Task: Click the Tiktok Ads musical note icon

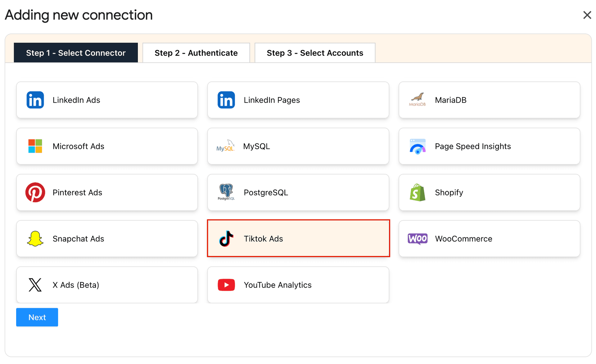Action: 226,239
